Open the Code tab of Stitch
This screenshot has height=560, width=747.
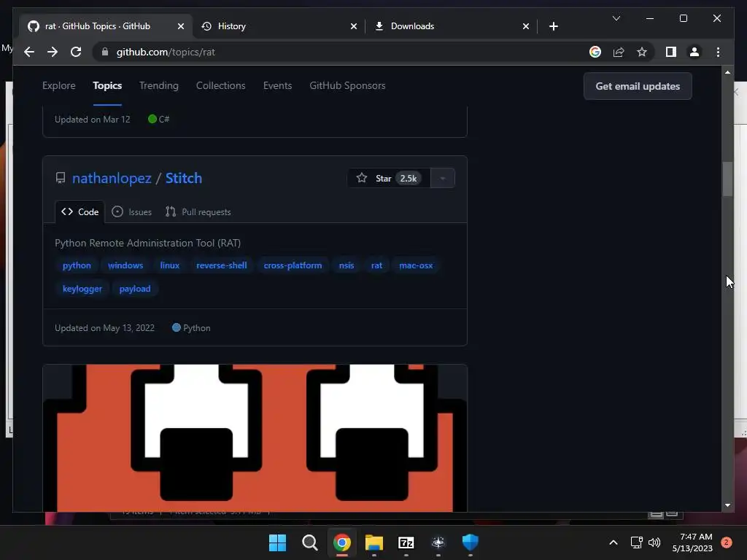tap(80, 212)
